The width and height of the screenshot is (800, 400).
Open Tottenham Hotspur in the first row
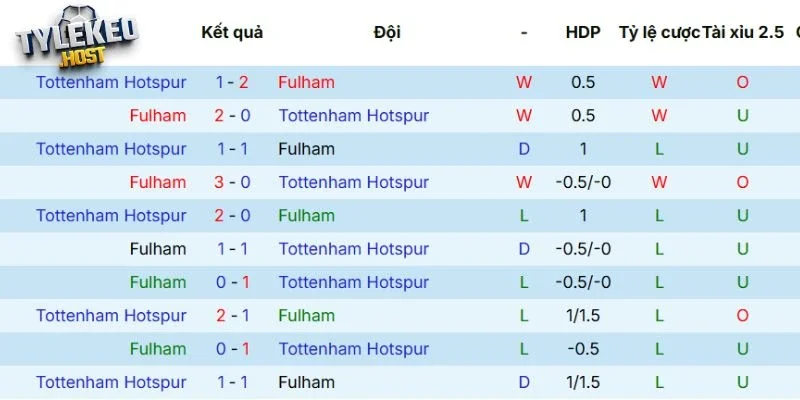pyautogui.click(x=111, y=83)
